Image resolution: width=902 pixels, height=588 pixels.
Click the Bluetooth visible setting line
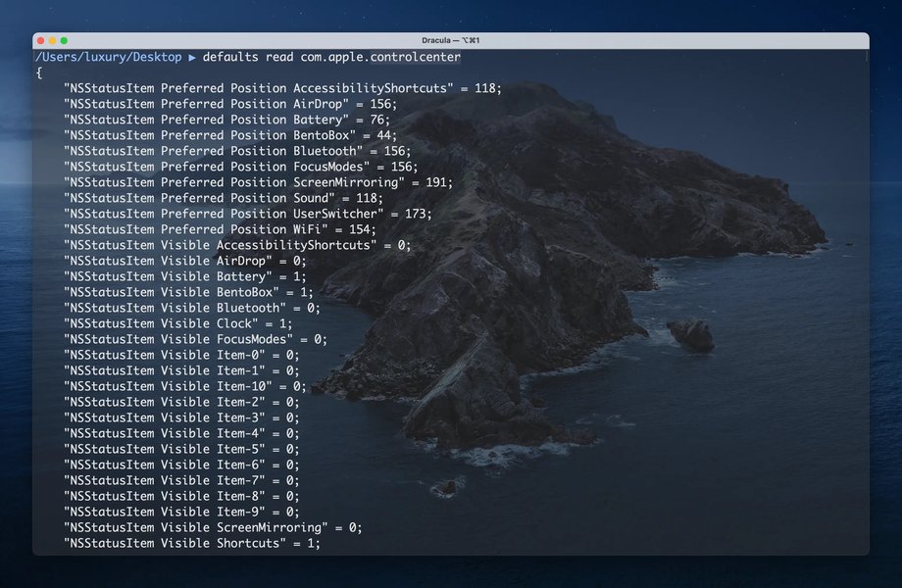tap(191, 308)
